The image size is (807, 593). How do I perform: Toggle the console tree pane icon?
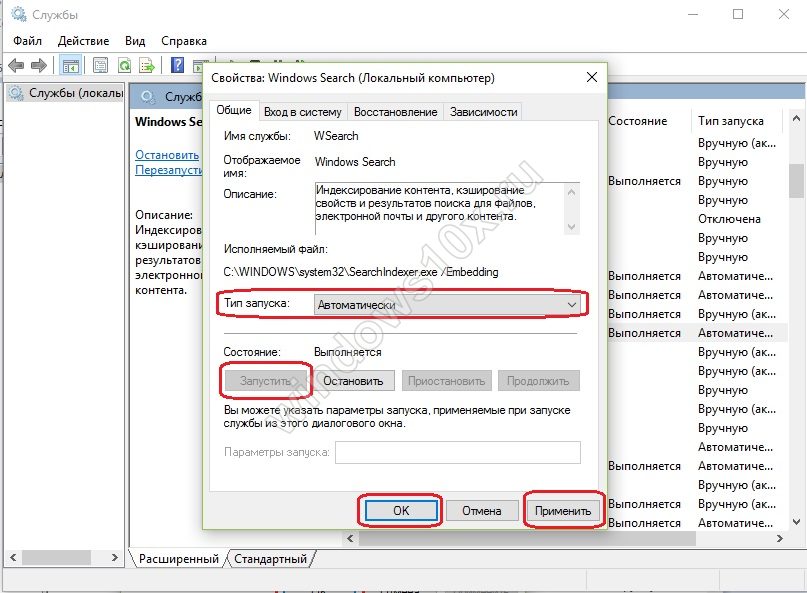pyautogui.click(x=70, y=66)
